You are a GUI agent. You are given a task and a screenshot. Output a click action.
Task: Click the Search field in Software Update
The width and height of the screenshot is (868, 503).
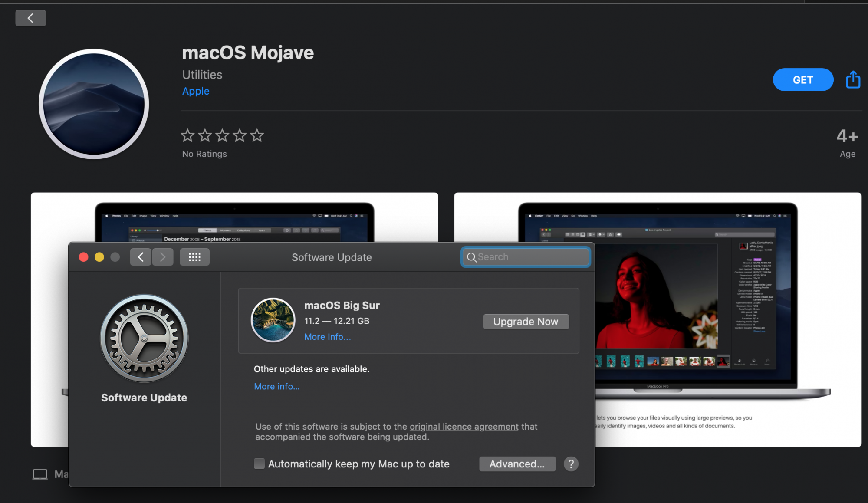point(529,257)
